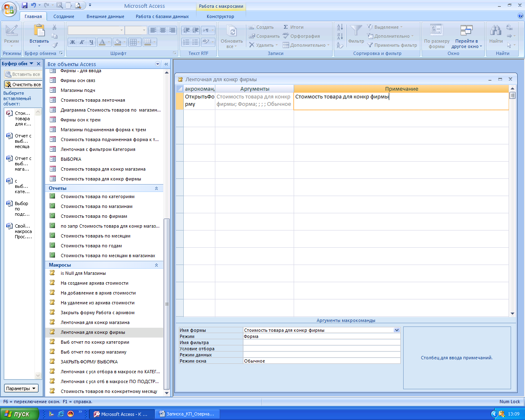Close the Буфер обмена pane
The width and height of the screenshot is (525, 420).
pyautogui.click(x=39, y=64)
